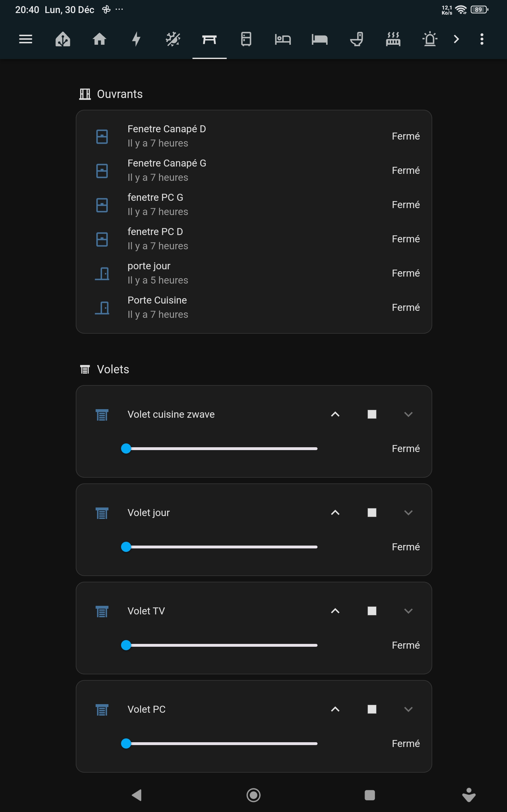This screenshot has width=507, height=812.
Task: Stop the Volet cuisine zwave shutter
Action: click(x=372, y=414)
